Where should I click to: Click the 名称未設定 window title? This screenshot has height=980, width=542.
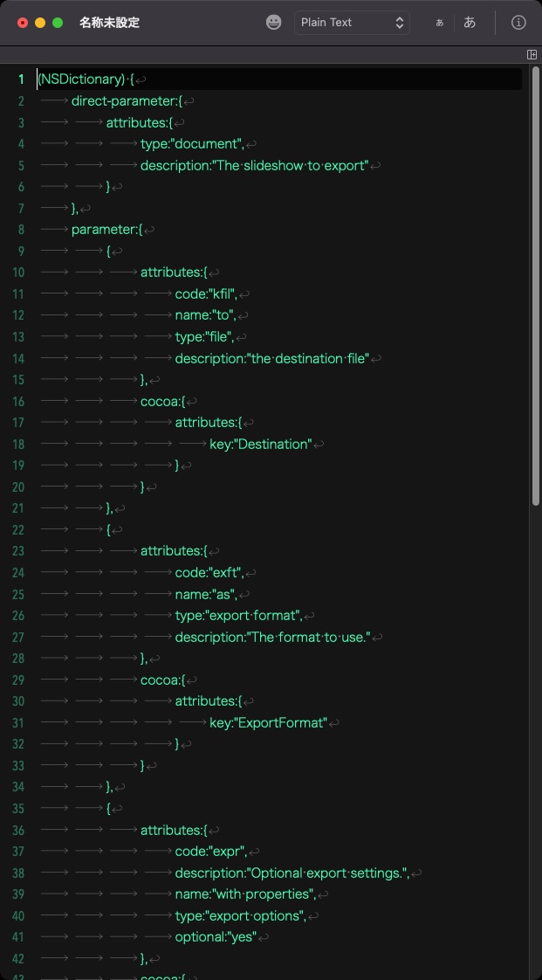[109, 23]
